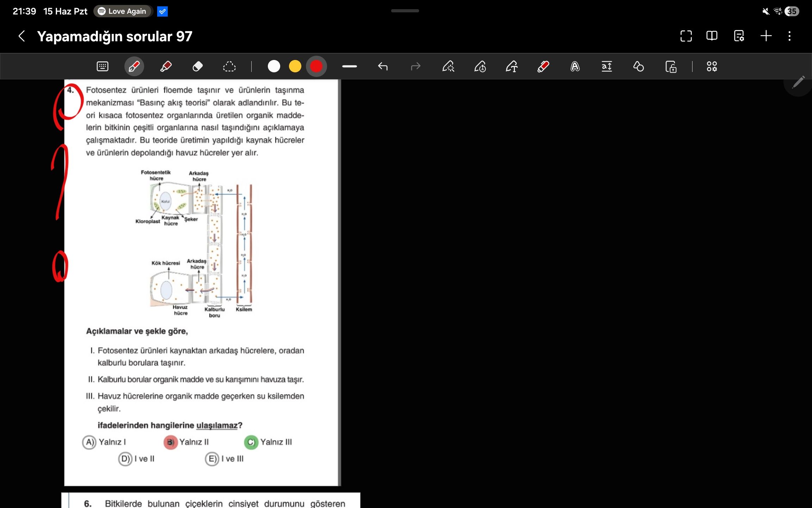This screenshot has height=508, width=812.
Task: Open the toolbar customization grid icon
Action: click(x=712, y=66)
